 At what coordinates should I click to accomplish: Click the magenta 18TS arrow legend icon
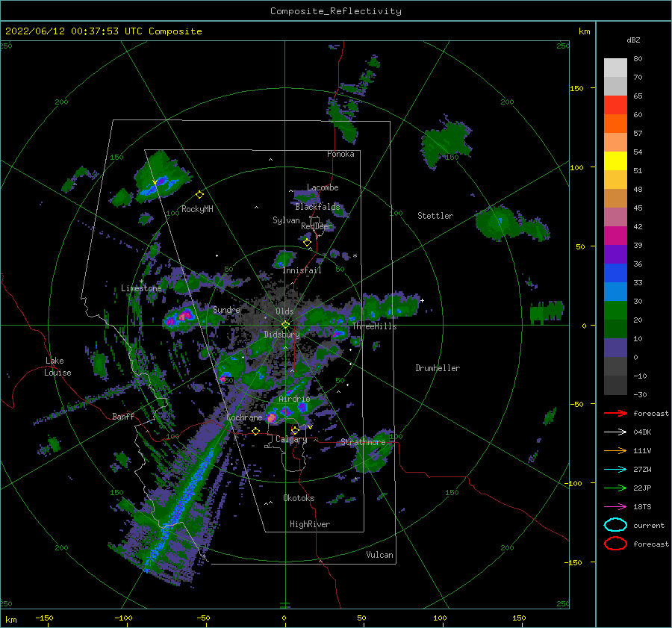tap(615, 507)
